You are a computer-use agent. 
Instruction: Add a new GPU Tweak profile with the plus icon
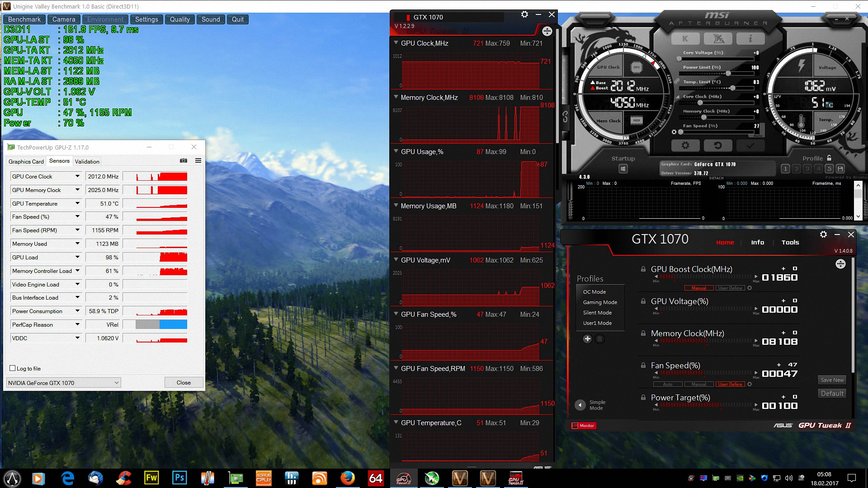(x=587, y=339)
